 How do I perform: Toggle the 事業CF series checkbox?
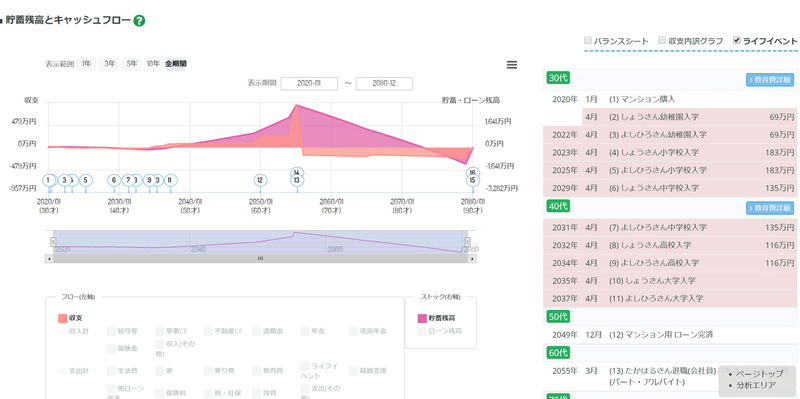pos(159,332)
